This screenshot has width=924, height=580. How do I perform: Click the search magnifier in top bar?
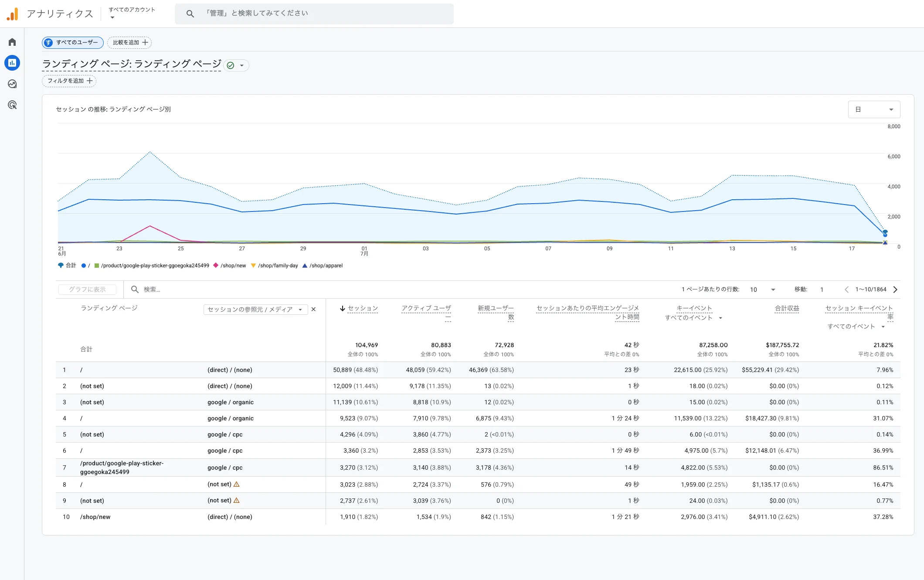coord(190,14)
